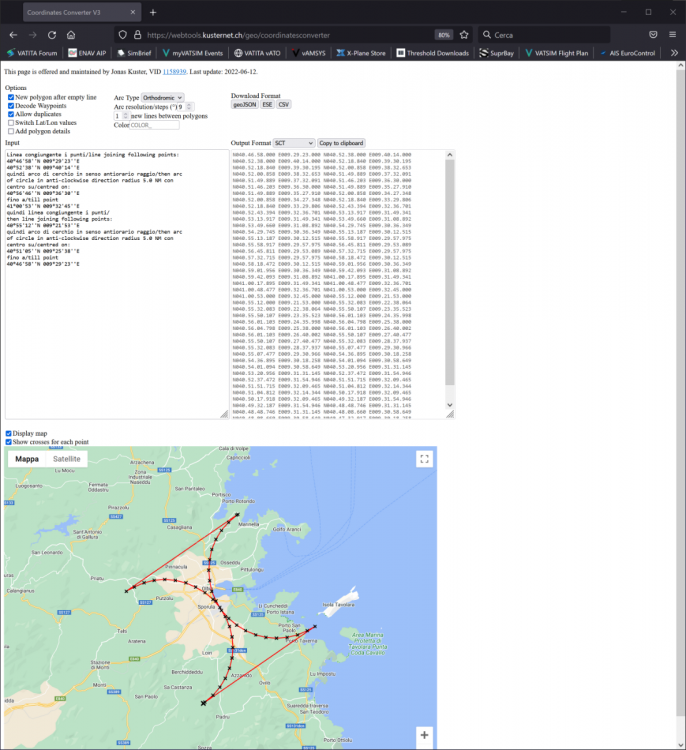686x750 pixels.
Task: Zoom in the map with plus button
Action: [x=424, y=735]
